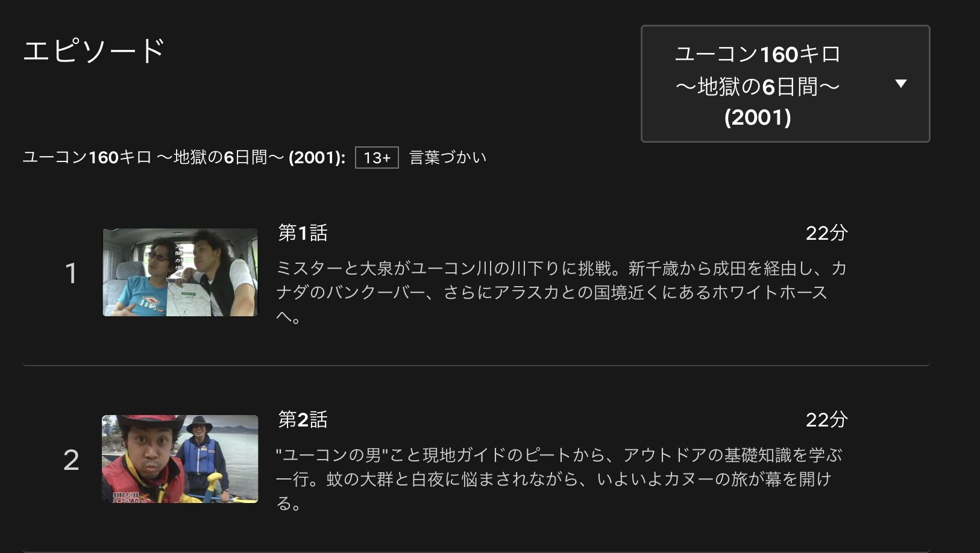Click the 22分 duration of 第2話
The height and width of the screenshot is (553, 980).
[827, 420]
